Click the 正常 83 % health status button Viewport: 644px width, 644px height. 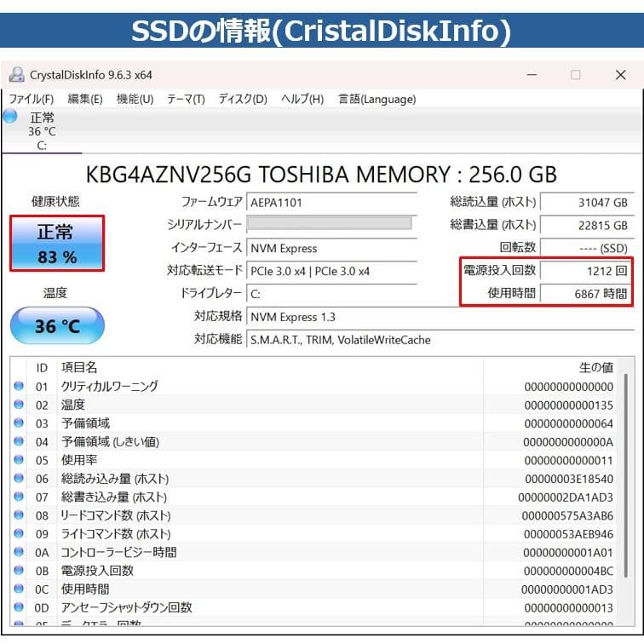pyautogui.click(x=57, y=243)
